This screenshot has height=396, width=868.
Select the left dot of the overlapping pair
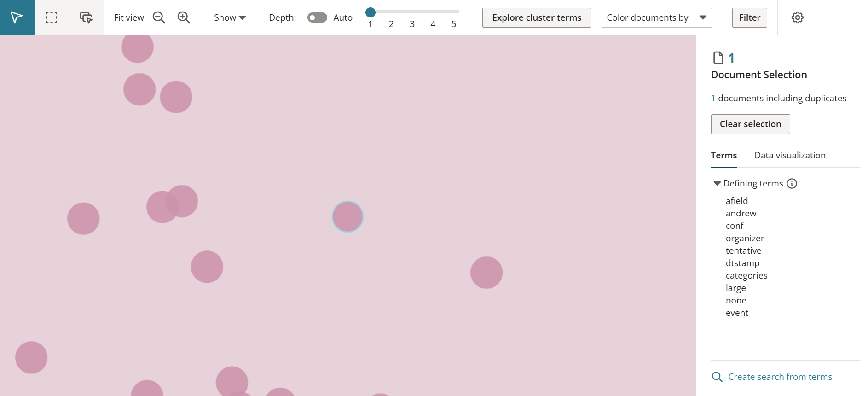(160, 207)
